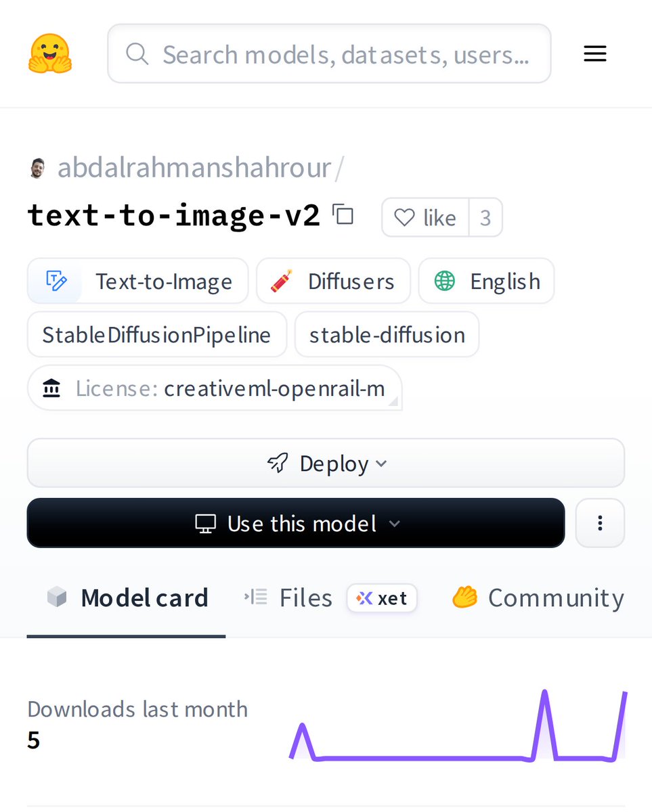Open the Hugging Face logo home link
This screenshot has width=652, height=812.
click(x=50, y=53)
